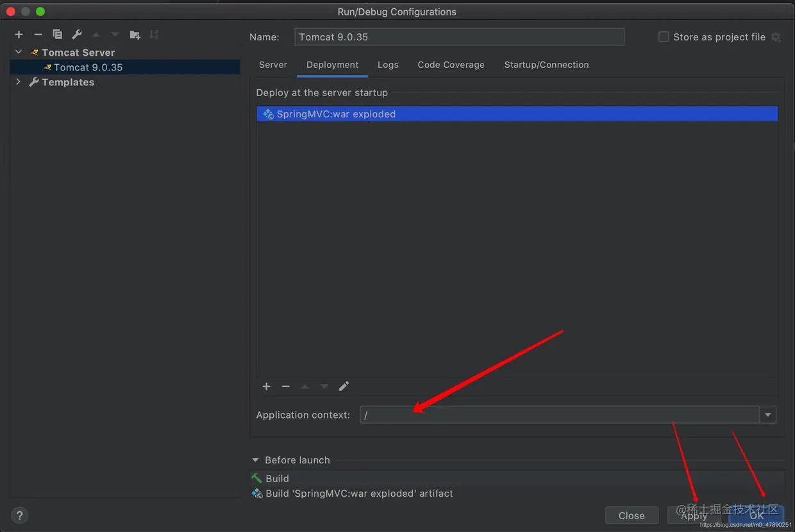
Task: Move deployment artifact down
Action: 324,387
